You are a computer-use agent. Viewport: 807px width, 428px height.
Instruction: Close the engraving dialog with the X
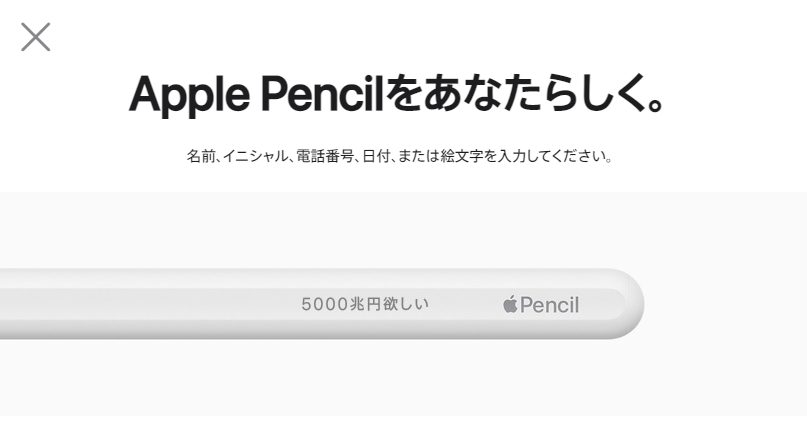pyautogui.click(x=36, y=37)
